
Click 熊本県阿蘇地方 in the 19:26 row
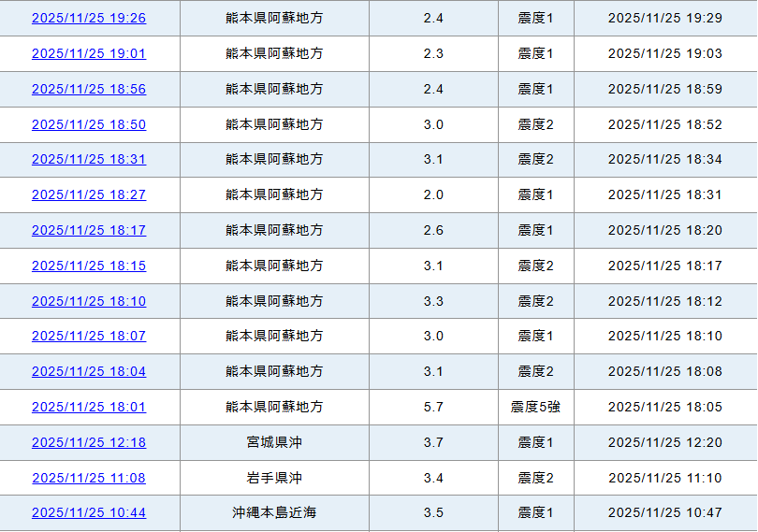274,18
